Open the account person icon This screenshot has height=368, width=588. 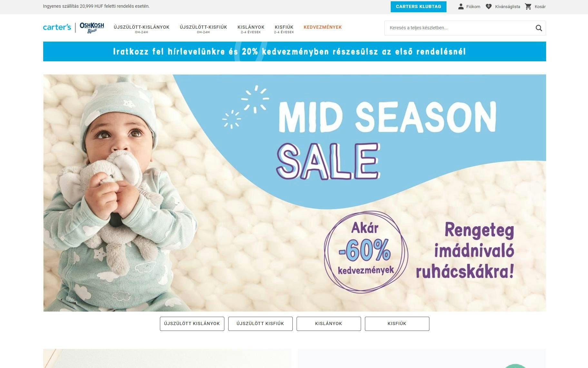click(461, 6)
